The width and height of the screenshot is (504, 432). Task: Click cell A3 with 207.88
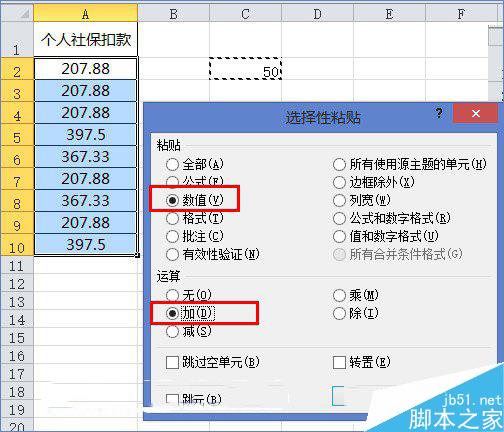(86, 91)
